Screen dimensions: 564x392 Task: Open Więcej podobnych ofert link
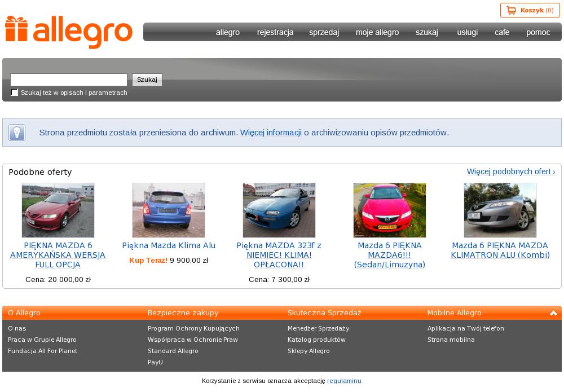(511, 171)
